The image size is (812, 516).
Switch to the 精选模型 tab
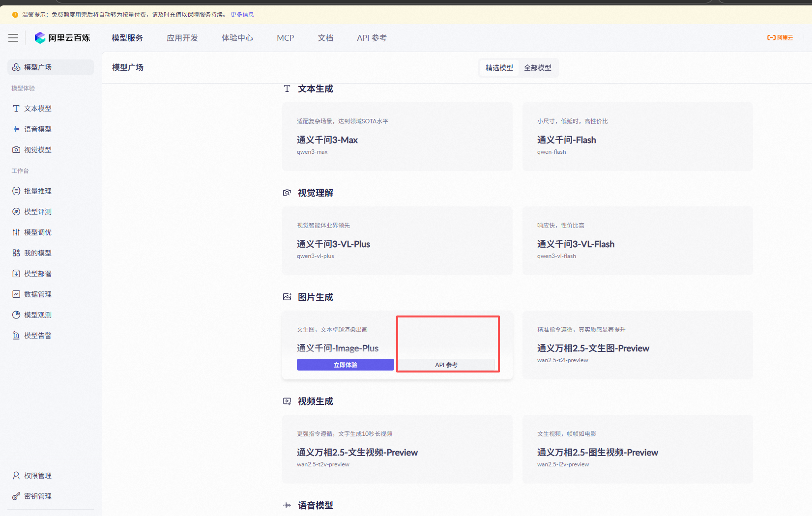point(499,68)
